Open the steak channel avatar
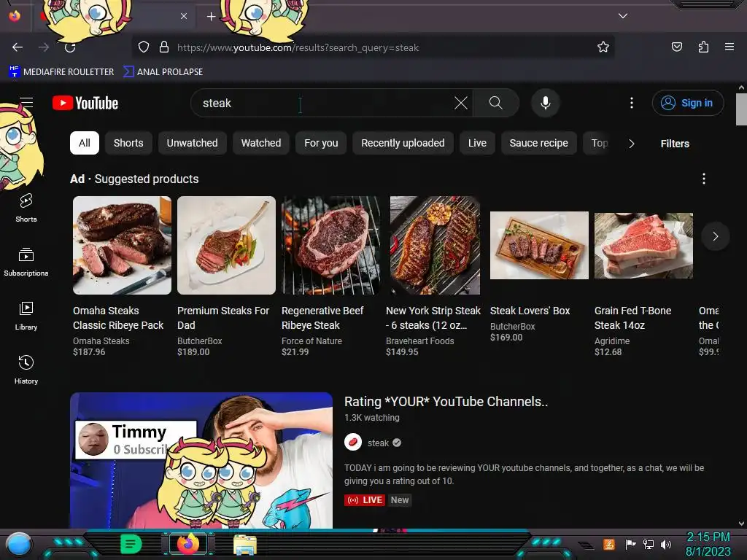The height and width of the screenshot is (560, 747). (353, 443)
